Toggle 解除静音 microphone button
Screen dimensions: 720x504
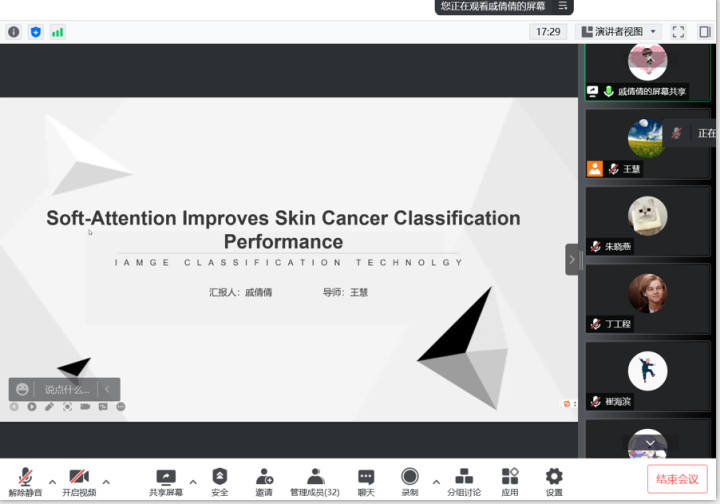click(25, 477)
